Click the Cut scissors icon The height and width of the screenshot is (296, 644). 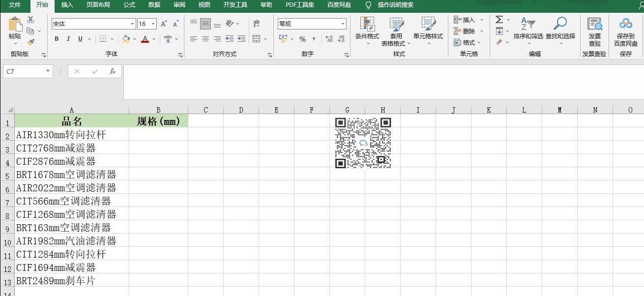(30, 20)
